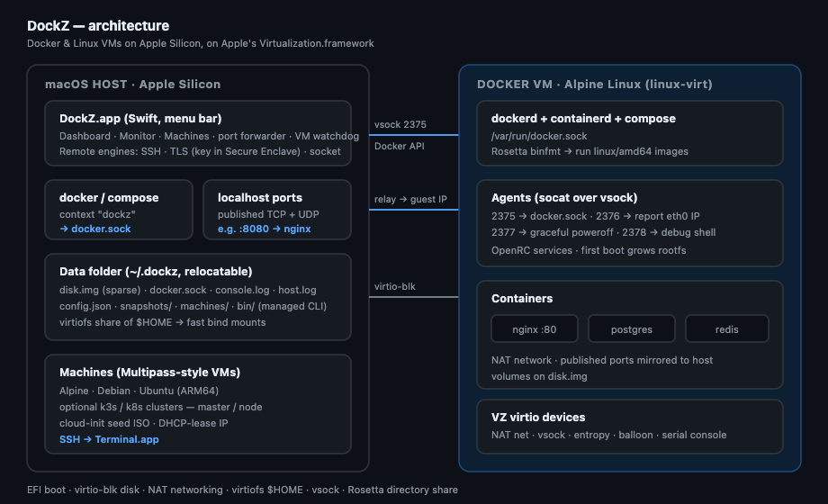The image size is (828, 504).
Task: Click the 'macOS HOST · Apple Silicon' heading
Action: pos(133,84)
